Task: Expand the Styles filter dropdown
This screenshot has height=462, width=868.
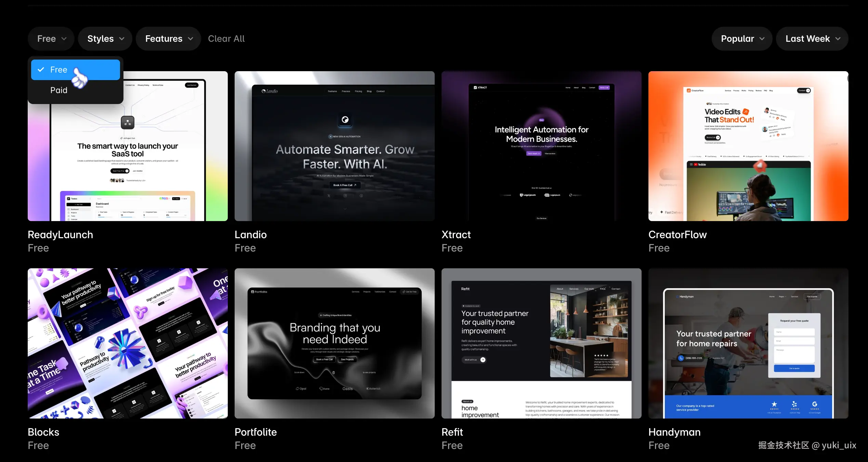Action: [105, 39]
